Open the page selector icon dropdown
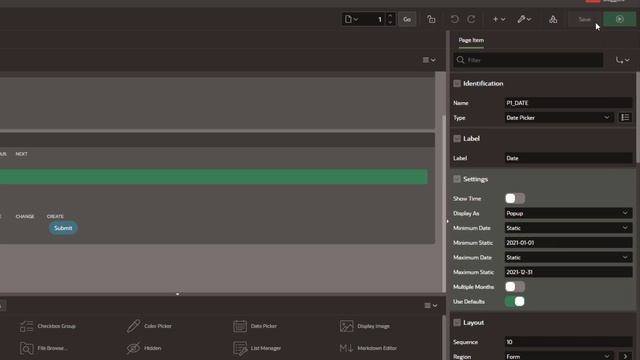This screenshot has height=360, width=640. point(351,19)
